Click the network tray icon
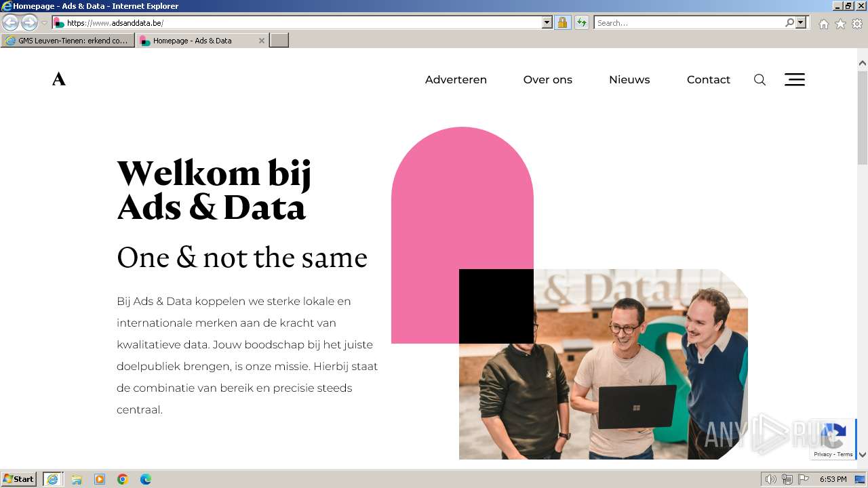The width and height of the screenshot is (868, 488). 787,479
